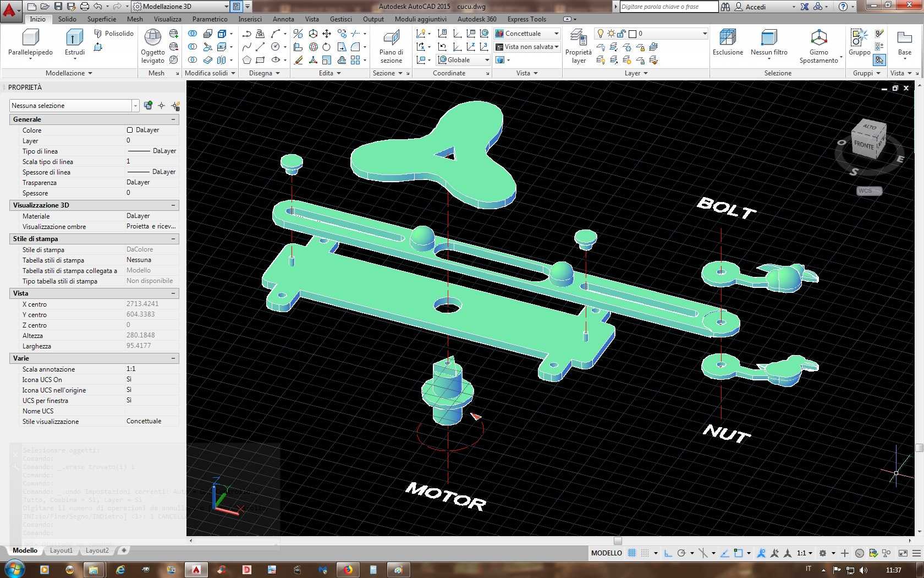Toggle group selection button in Gruppi panel
This screenshot has width=924, height=578.
[x=879, y=60]
